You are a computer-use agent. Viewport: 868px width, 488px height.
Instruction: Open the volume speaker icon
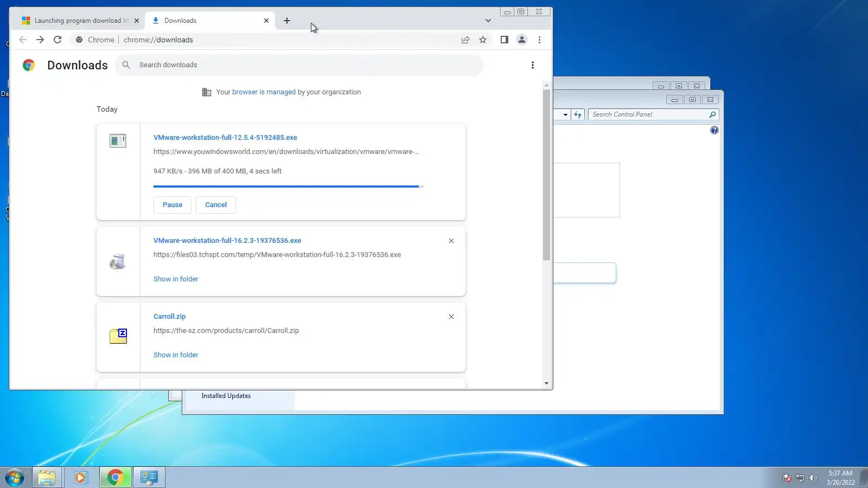point(813,478)
